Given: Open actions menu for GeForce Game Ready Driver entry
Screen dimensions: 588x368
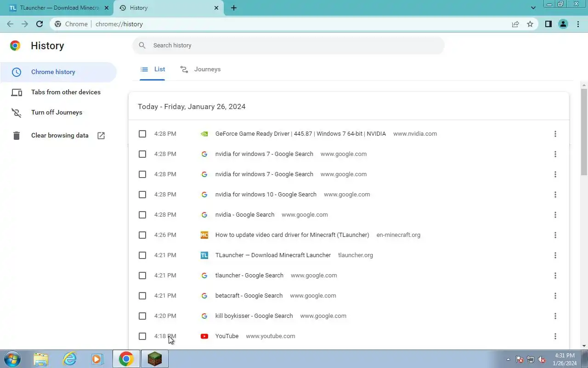Looking at the screenshot, I should click(x=555, y=134).
